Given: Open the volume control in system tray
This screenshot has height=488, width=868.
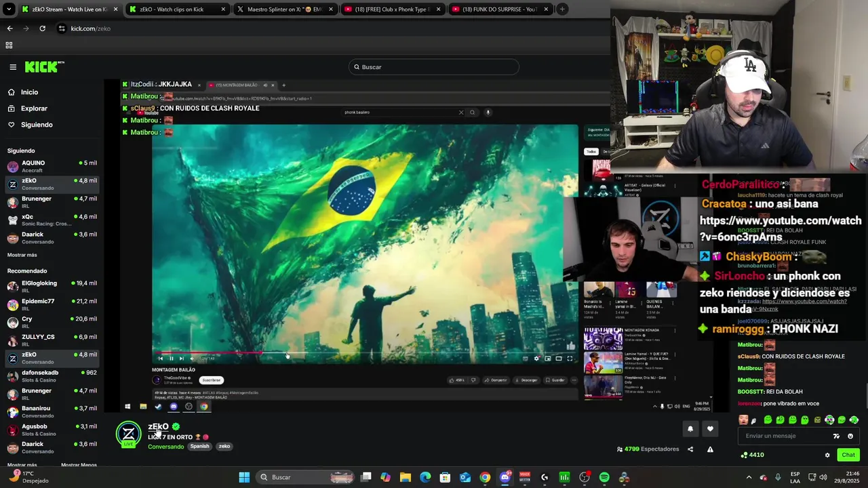Looking at the screenshot, I should coord(823,477).
